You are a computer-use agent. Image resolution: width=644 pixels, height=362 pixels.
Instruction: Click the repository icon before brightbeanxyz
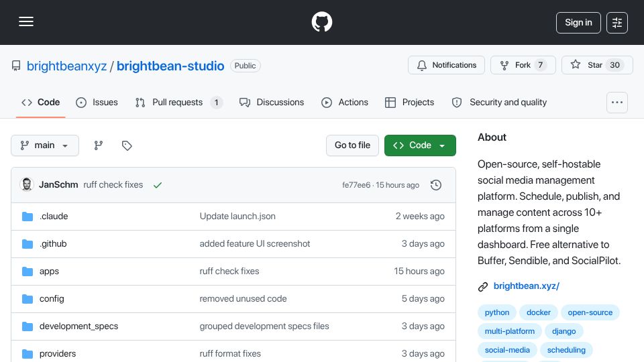pos(16,66)
